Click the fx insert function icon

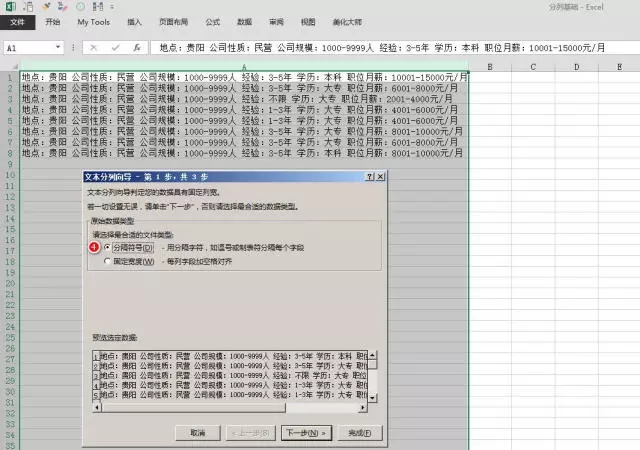coord(137,48)
